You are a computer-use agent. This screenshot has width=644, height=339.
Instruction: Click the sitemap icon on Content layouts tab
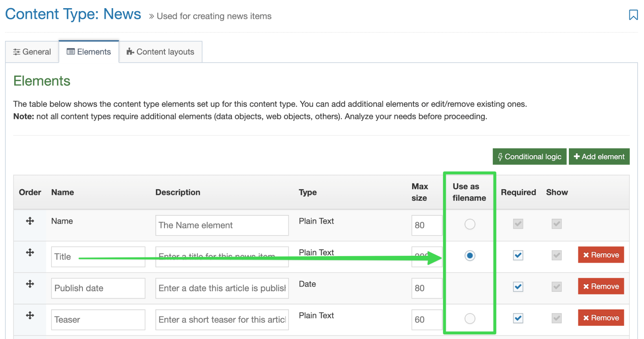tap(130, 51)
